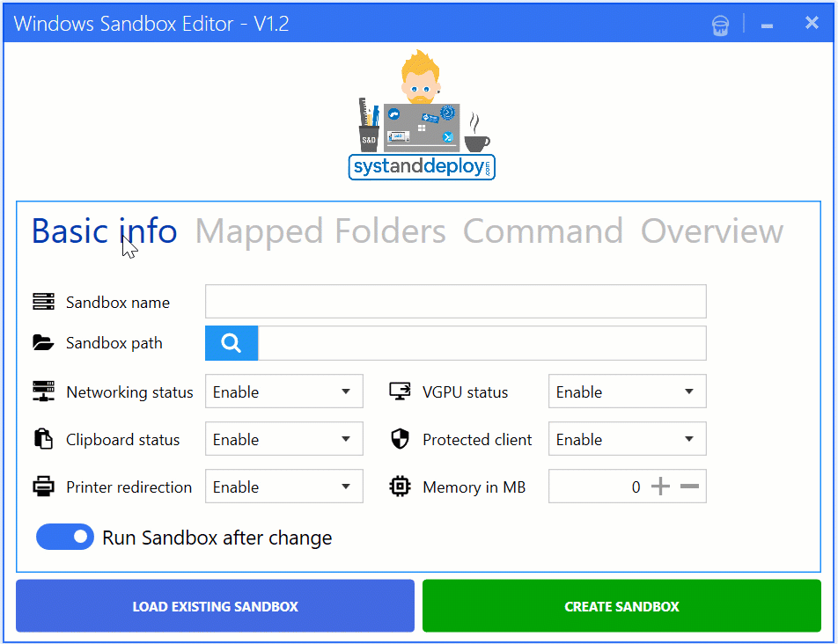Increase memory with the plus stepper
The image size is (838, 644).
pyautogui.click(x=659, y=486)
